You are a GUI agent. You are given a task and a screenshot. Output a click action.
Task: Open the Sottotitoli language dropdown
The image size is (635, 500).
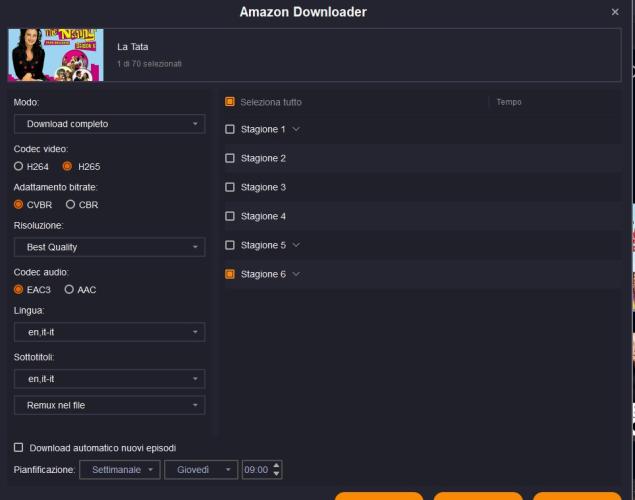(x=109, y=379)
